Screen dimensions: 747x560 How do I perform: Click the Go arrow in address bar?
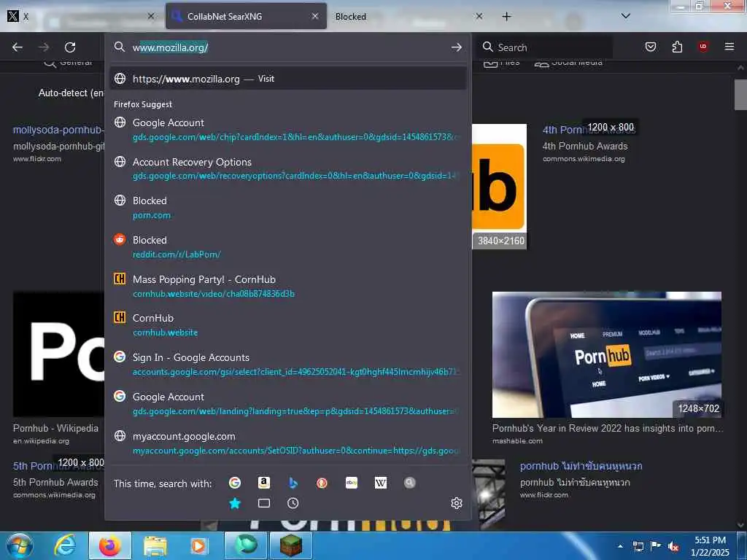(457, 47)
